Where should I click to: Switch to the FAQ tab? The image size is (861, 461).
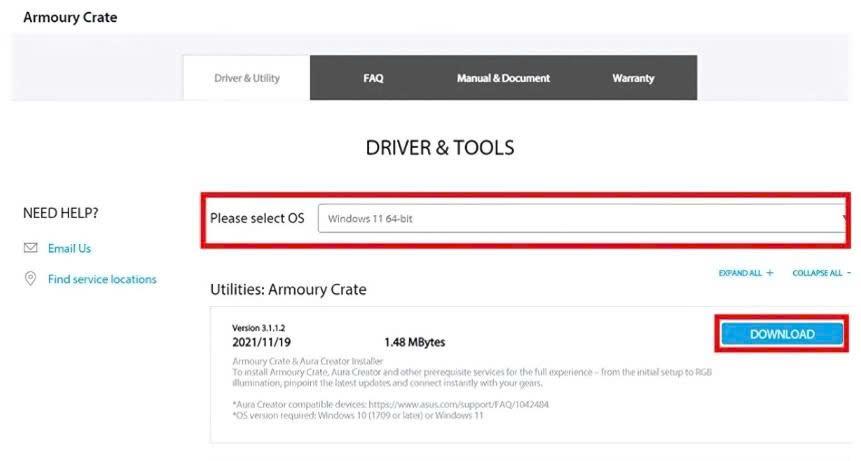[x=373, y=78]
